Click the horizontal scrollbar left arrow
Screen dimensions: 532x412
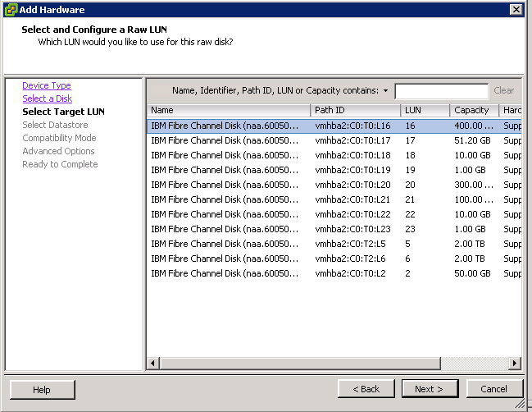153,363
